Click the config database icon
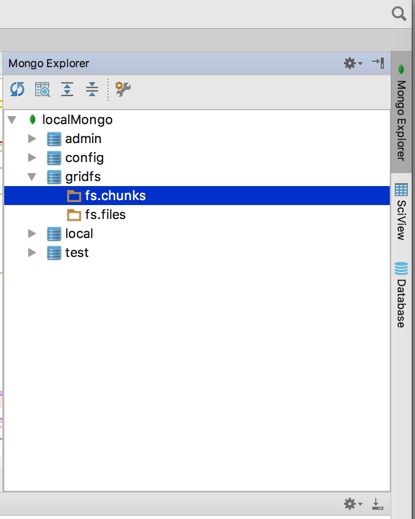Viewport: 415px width, 519px height. 54,158
